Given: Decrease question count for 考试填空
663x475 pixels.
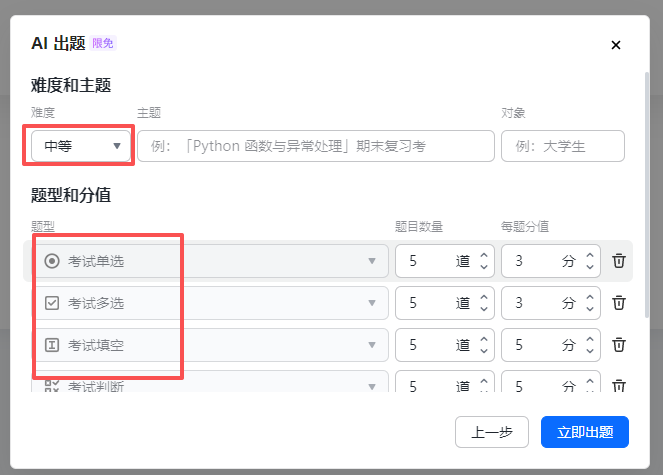Looking at the screenshot, I should click(484, 350).
